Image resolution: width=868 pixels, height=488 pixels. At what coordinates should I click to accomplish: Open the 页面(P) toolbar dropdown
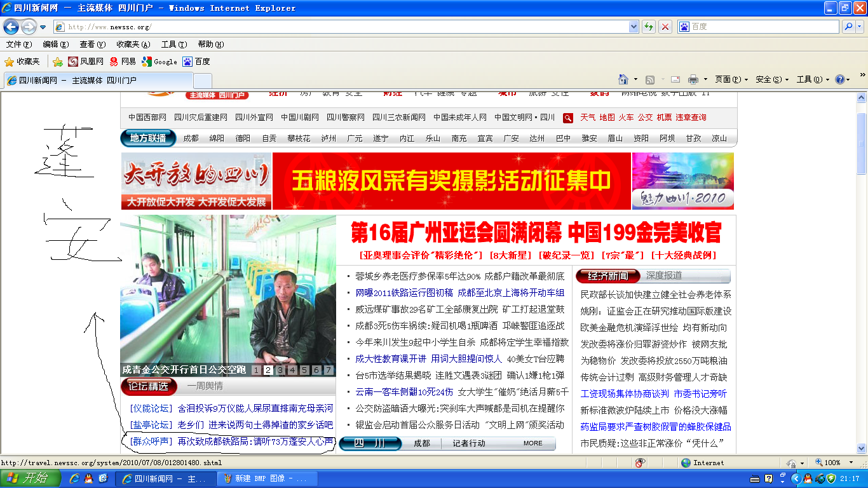(731, 79)
